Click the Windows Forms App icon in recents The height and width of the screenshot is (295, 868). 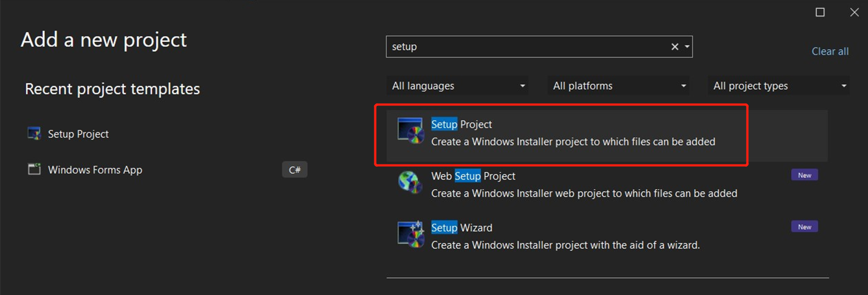pos(35,170)
